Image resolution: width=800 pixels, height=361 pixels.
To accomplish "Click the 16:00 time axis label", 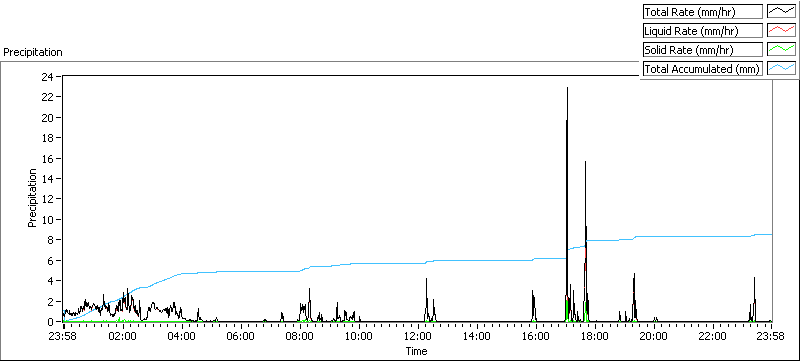I will point(536,336).
